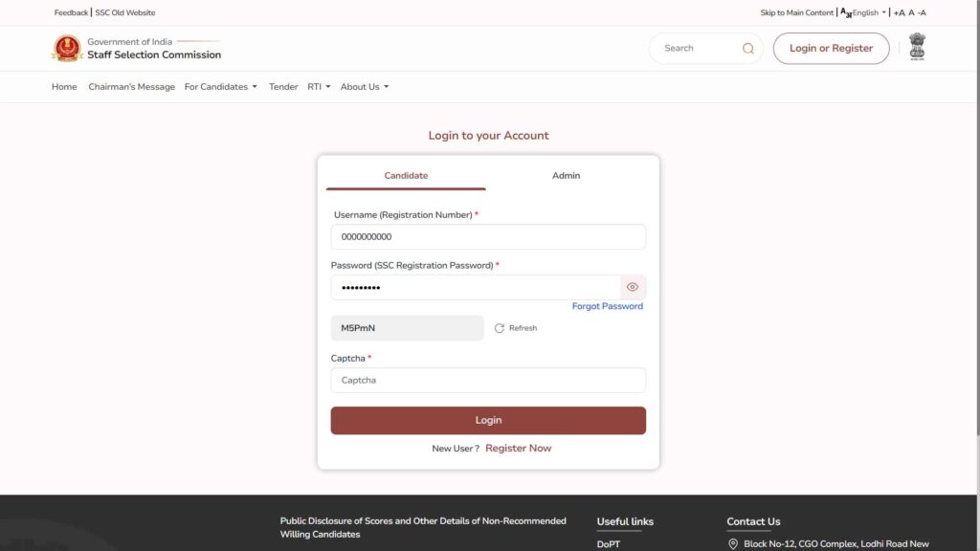Click the Register Now link

pos(518,448)
